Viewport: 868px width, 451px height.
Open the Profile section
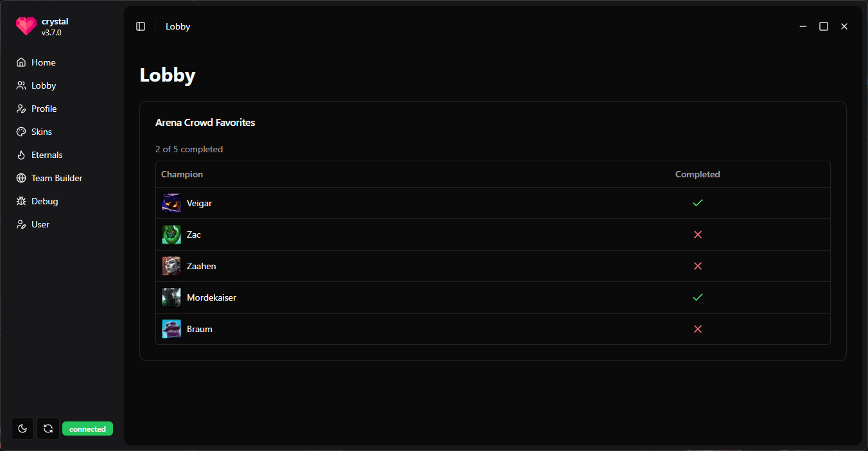(x=44, y=109)
